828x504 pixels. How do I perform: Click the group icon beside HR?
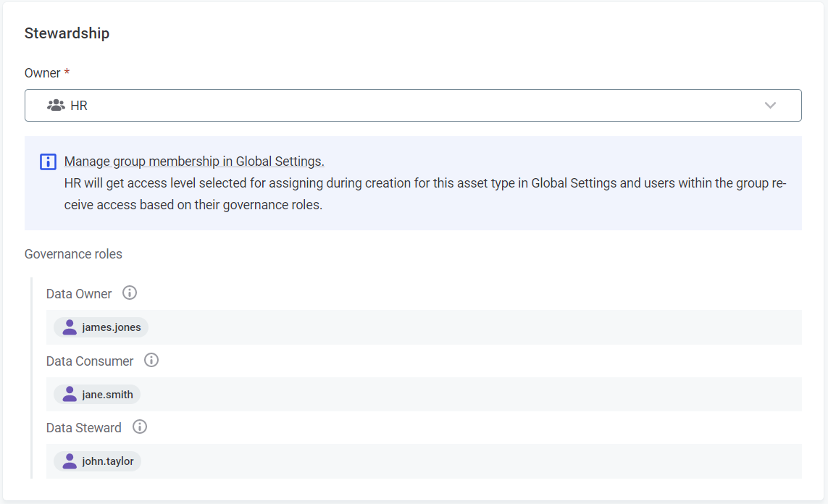click(56, 106)
